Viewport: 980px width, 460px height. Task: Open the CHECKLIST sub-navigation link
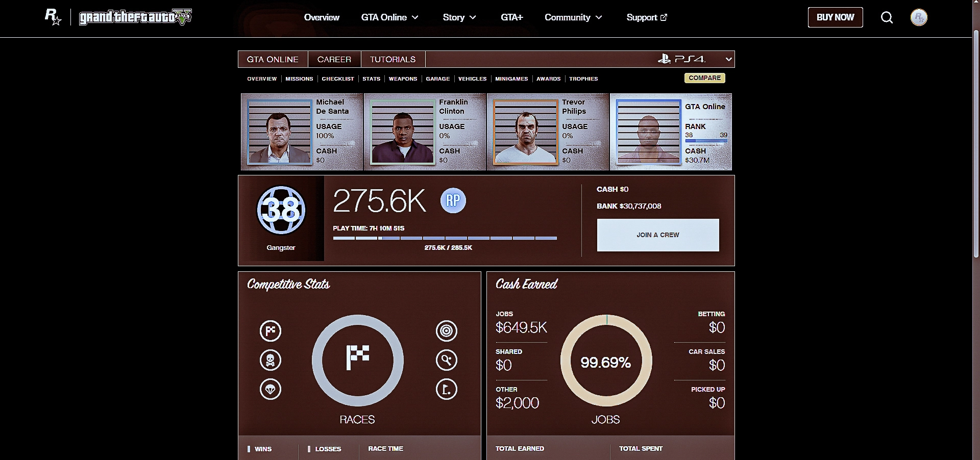(338, 79)
